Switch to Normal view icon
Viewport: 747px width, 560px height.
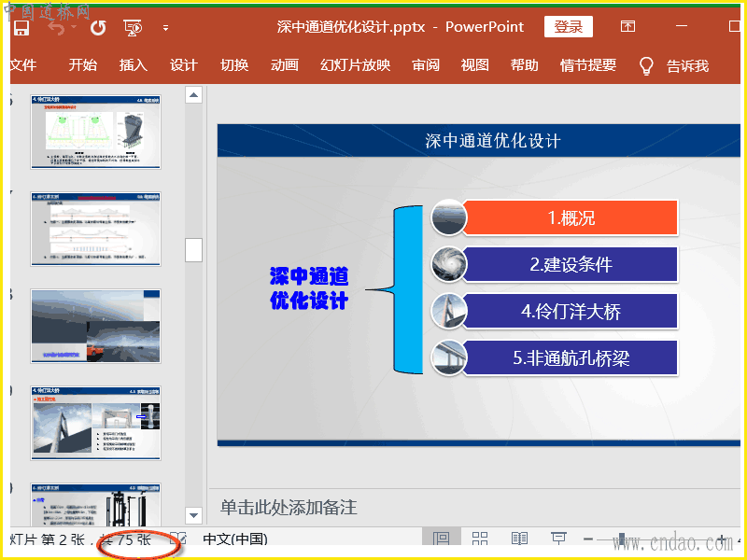(x=441, y=539)
